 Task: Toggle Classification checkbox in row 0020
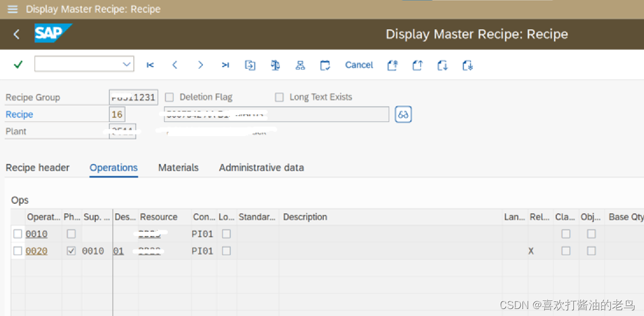tap(566, 251)
